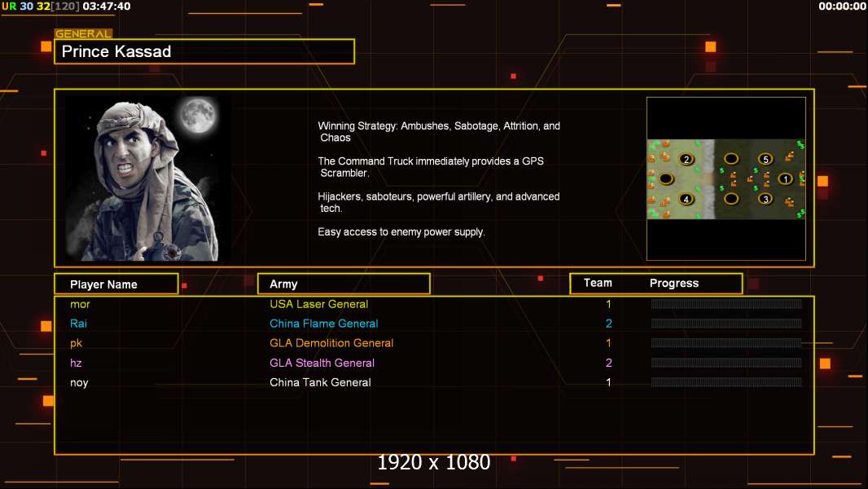Click the GLA Demolition General army entry
Image resolution: width=868 pixels, height=489 pixels.
pyautogui.click(x=331, y=343)
